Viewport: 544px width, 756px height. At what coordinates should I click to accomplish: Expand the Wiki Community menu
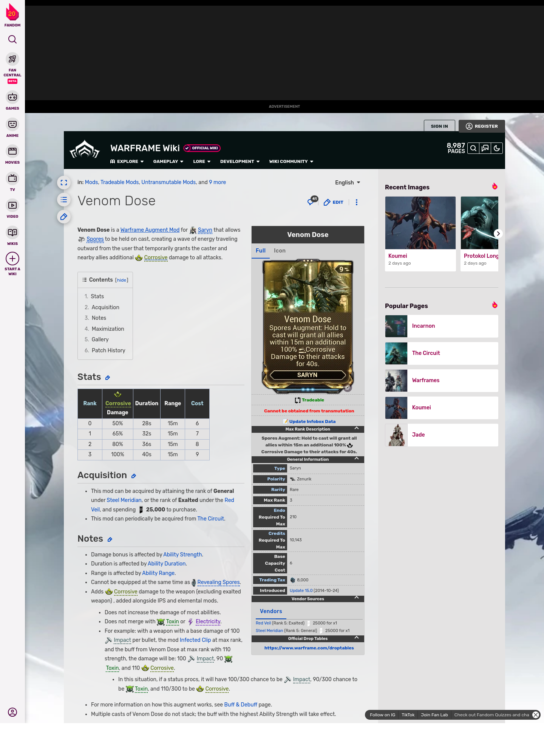[x=291, y=161]
